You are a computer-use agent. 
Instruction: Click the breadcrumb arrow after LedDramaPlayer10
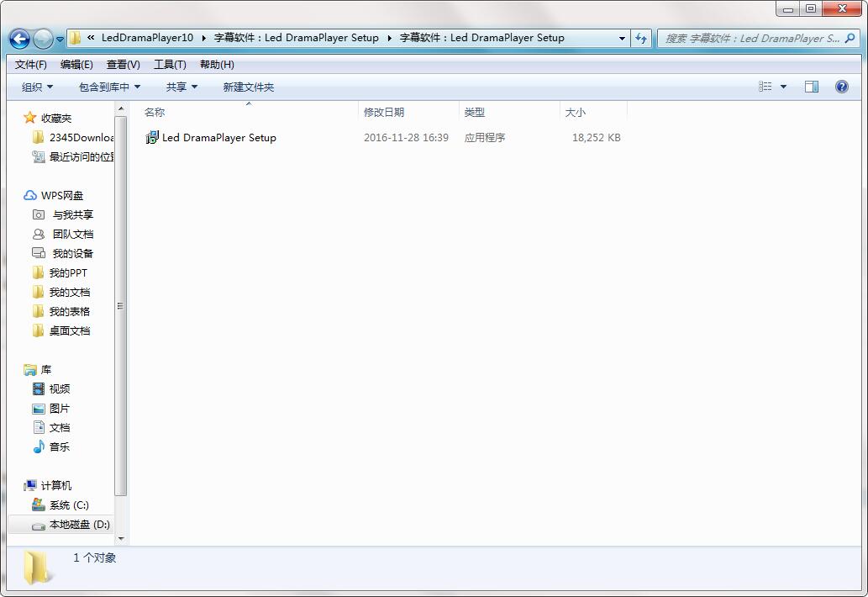click(203, 38)
